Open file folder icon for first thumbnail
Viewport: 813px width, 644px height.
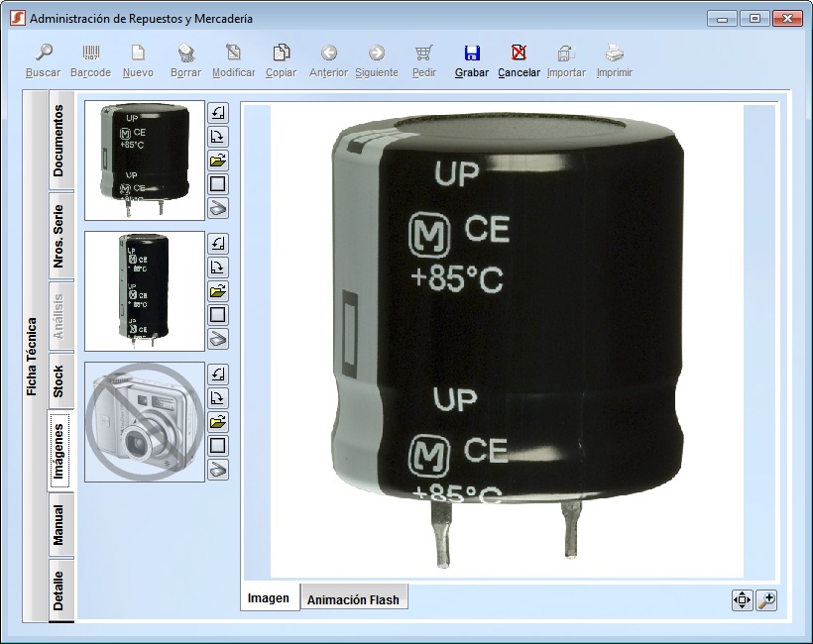(x=218, y=160)
